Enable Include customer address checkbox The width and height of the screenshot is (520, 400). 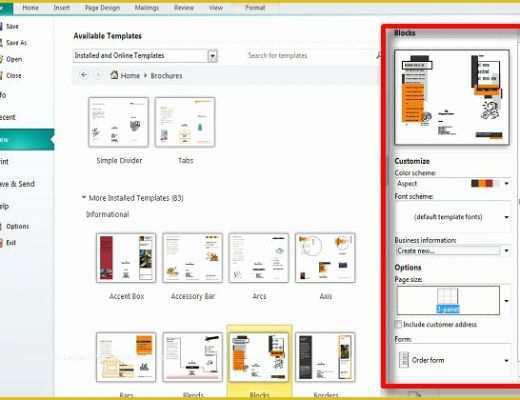click(398, 324)
